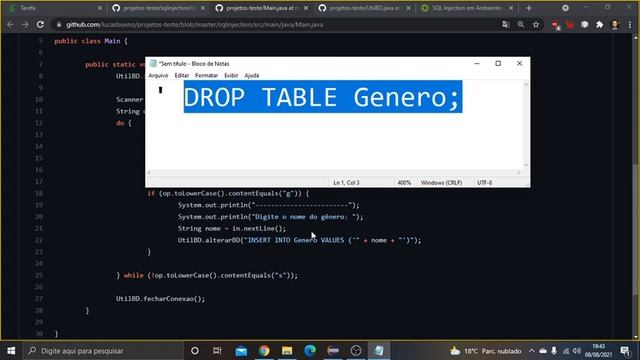Click the zoom magnifier icon in address bar
Screen dimensions: 640x360
point(521,25)
